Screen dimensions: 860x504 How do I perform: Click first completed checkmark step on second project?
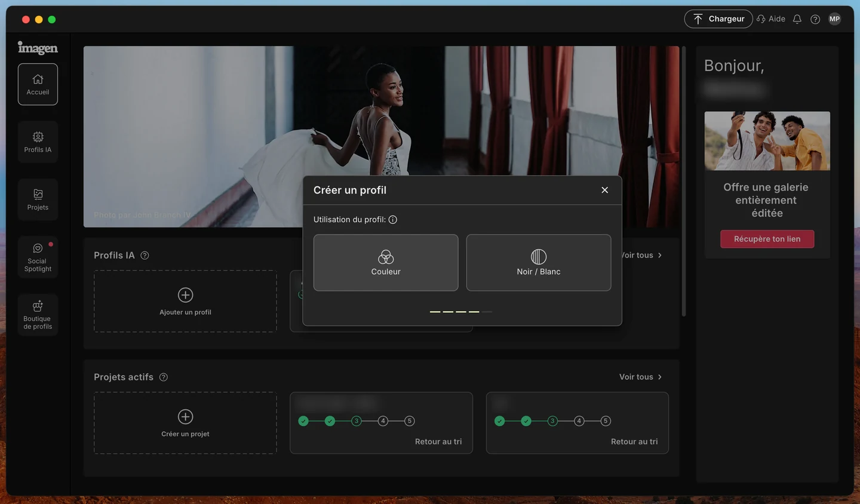pyautogui.click(x=500, y=421)
